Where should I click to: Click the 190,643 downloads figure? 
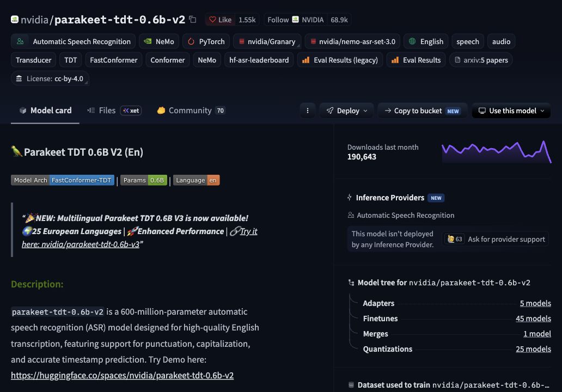click(362, 157)
